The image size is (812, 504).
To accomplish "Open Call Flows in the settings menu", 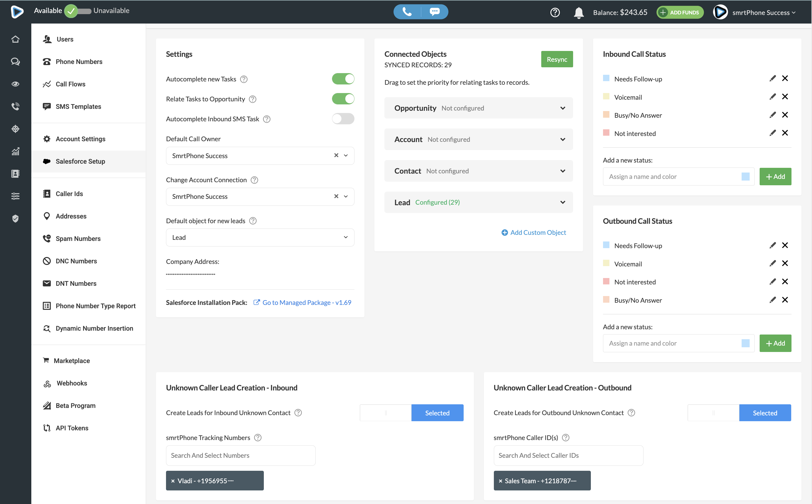I will pos(70,84).
